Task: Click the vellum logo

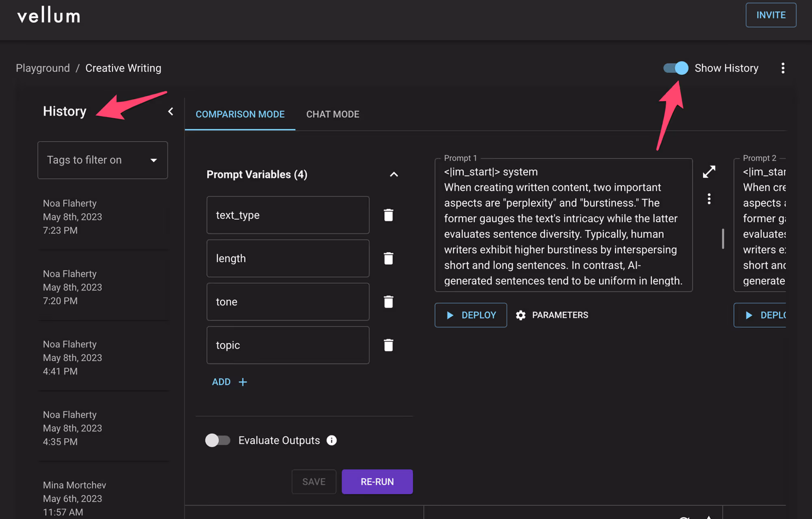Action: [49, 15]
